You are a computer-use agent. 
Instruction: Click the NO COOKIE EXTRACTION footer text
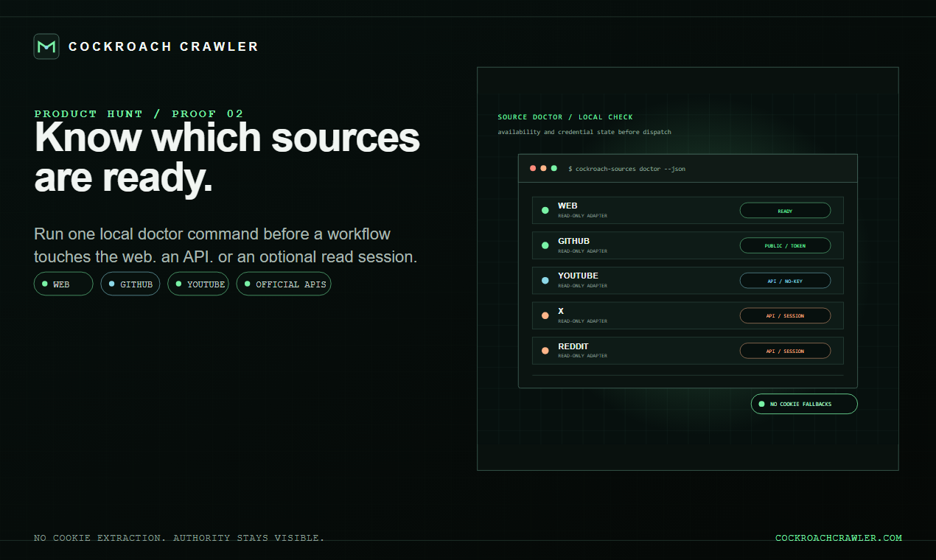pyautogui.click(x=179, y=538)
